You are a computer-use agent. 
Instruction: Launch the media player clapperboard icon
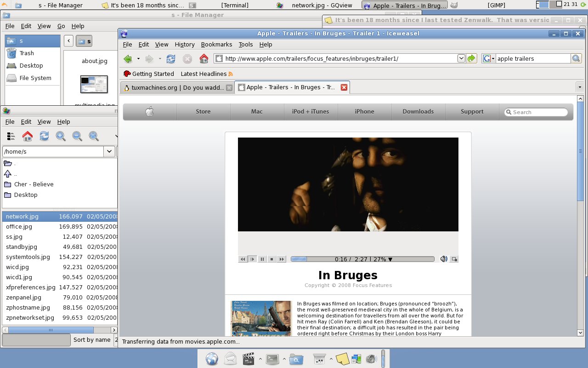[x=249, y=359]
